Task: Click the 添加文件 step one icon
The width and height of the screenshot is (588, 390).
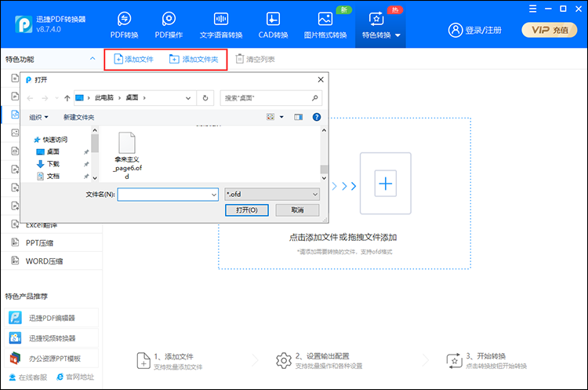Action: point(143,361)
